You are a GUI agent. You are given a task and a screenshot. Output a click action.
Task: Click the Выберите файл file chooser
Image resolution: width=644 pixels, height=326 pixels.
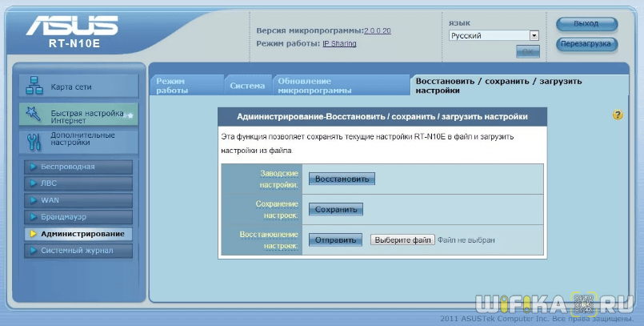point(402,239)
